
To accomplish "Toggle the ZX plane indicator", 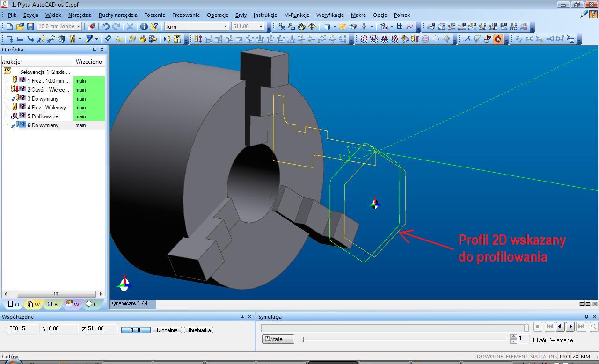I will tap(575, 357).
